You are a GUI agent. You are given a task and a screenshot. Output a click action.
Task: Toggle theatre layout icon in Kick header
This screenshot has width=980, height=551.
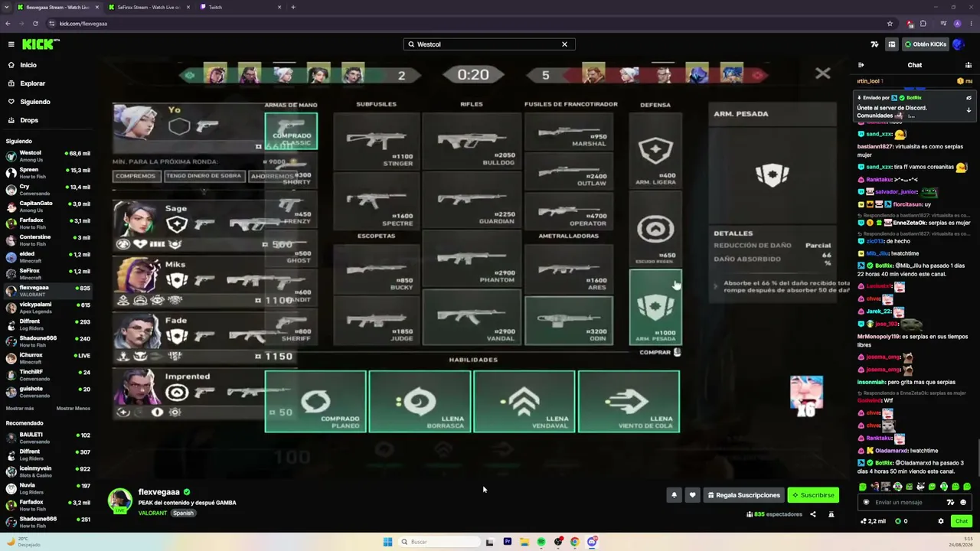891,44
